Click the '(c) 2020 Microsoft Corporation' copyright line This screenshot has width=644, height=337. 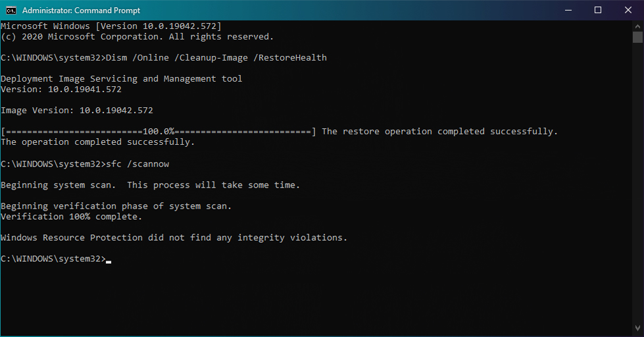137,37
